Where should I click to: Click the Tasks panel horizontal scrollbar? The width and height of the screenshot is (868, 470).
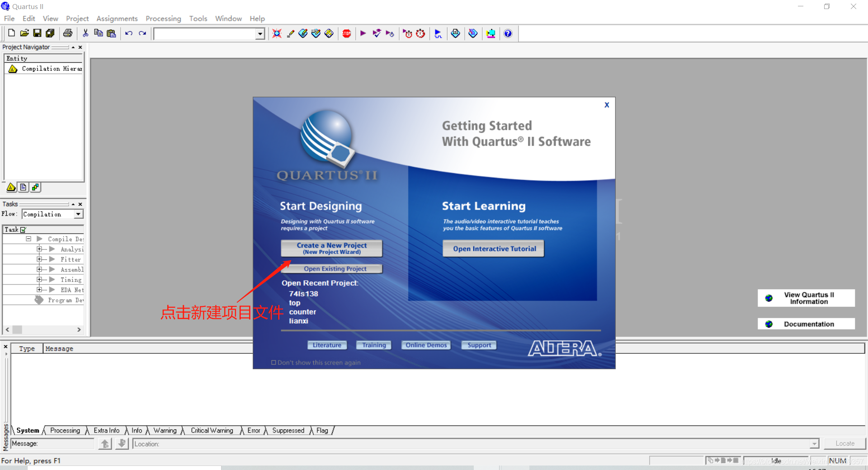point(43,330)
